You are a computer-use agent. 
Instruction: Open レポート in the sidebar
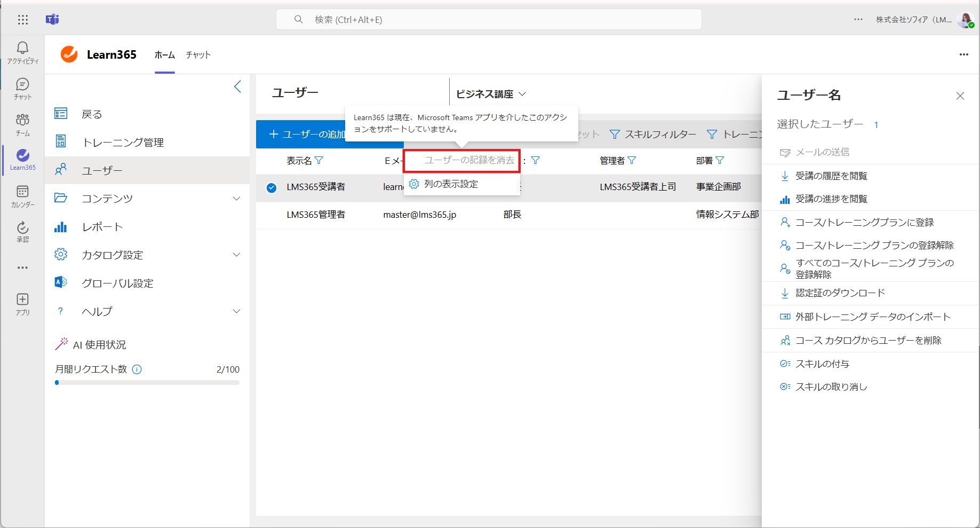(147, 227)
